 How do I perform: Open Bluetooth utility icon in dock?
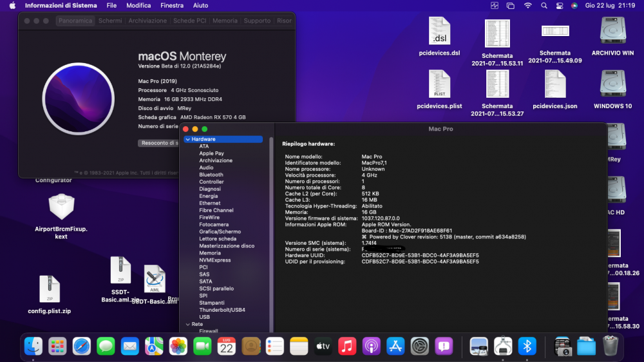[x=527, y=347]
